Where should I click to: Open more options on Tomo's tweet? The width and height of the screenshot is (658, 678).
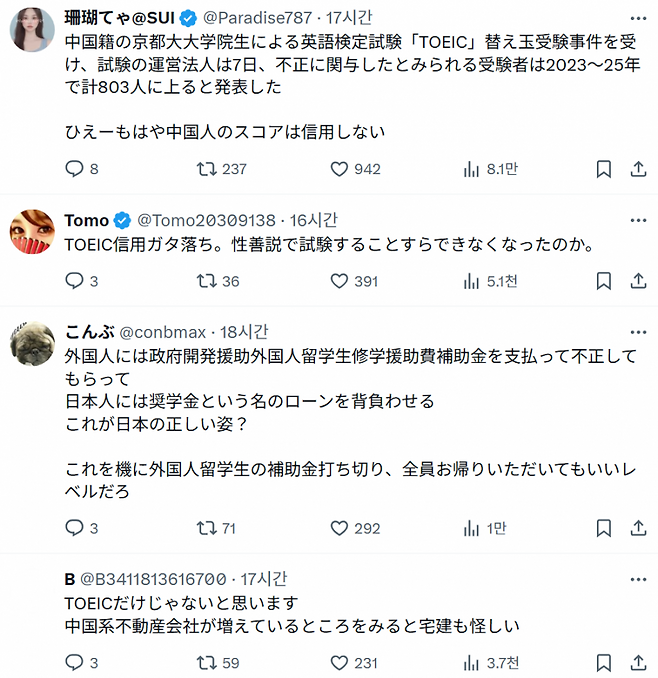point(636,221)
